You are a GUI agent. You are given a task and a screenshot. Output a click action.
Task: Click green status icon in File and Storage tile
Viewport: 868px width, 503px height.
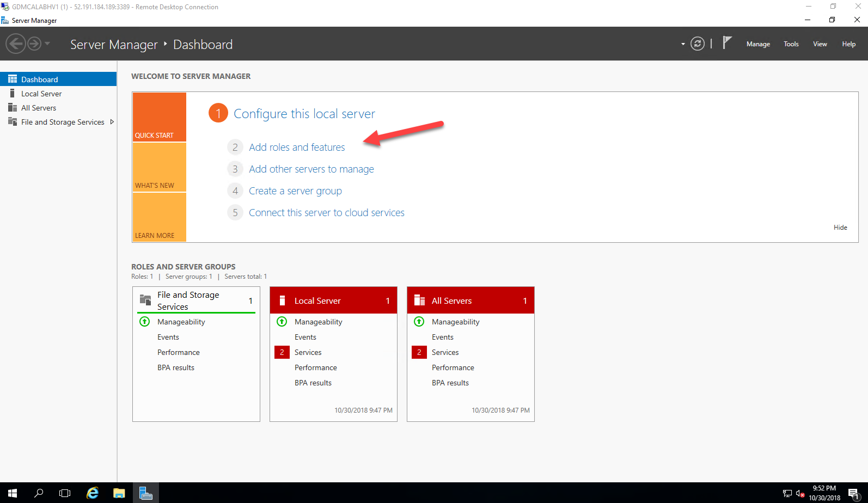(145, 321)
